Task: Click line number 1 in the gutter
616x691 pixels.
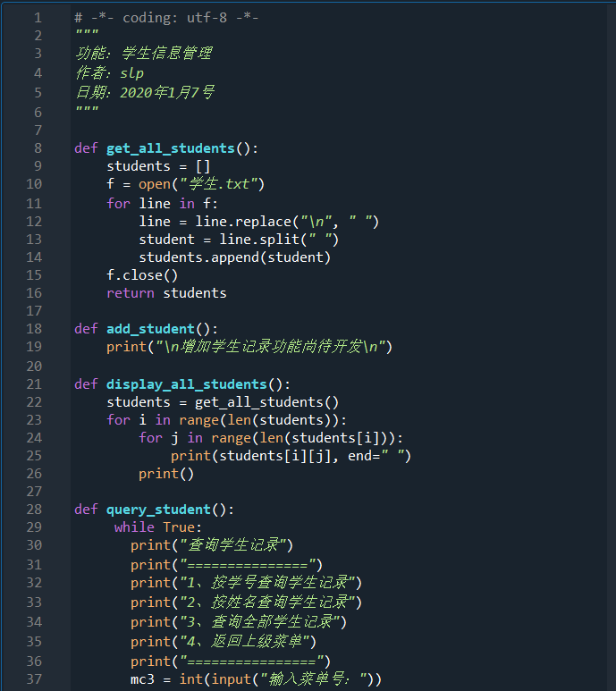Action: pos(38,18)
